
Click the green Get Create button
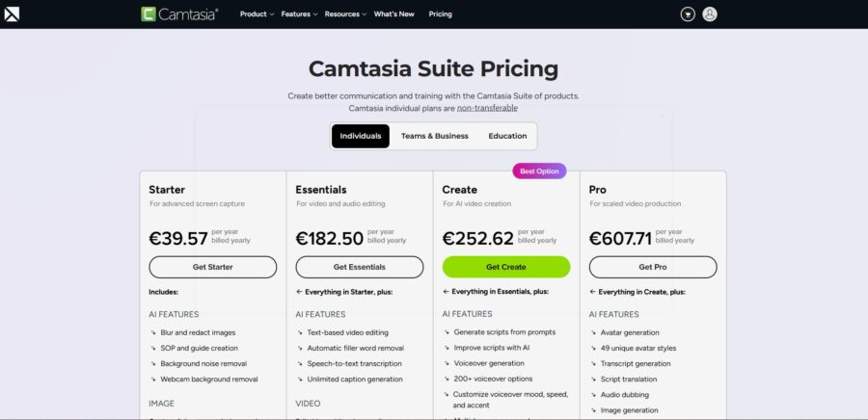(x=506, y=267)
